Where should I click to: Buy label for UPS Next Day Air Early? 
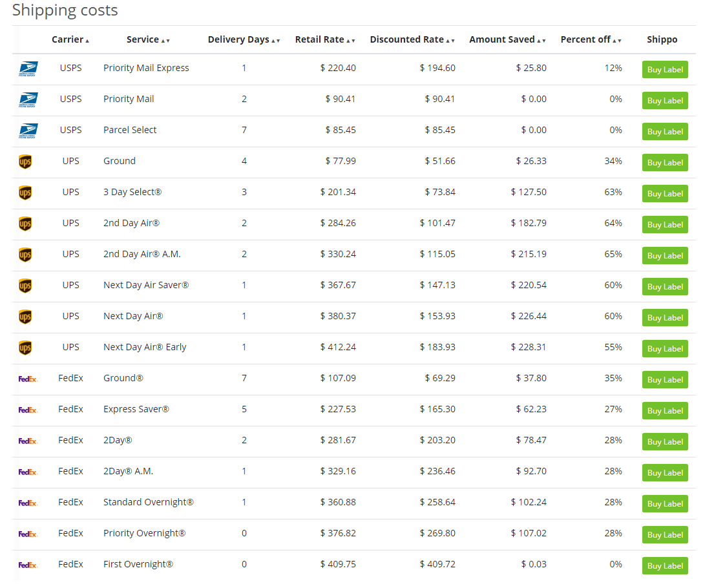click(x=665, y=348)
